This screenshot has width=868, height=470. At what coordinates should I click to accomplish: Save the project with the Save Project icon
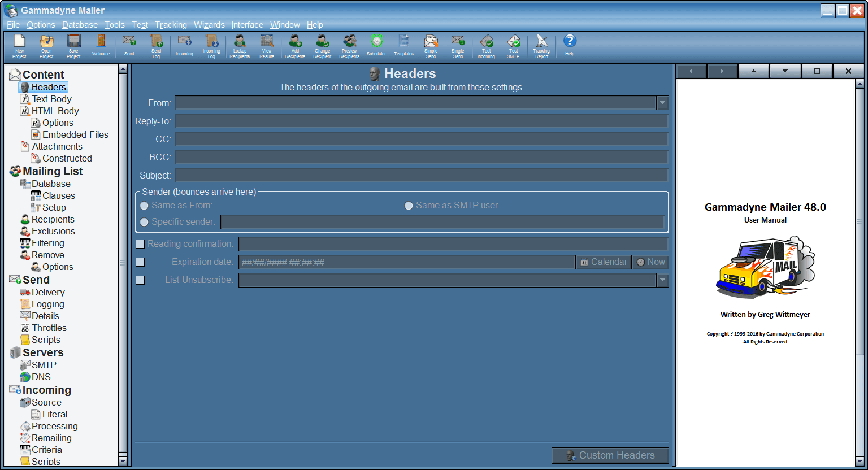tap(73, 46)
